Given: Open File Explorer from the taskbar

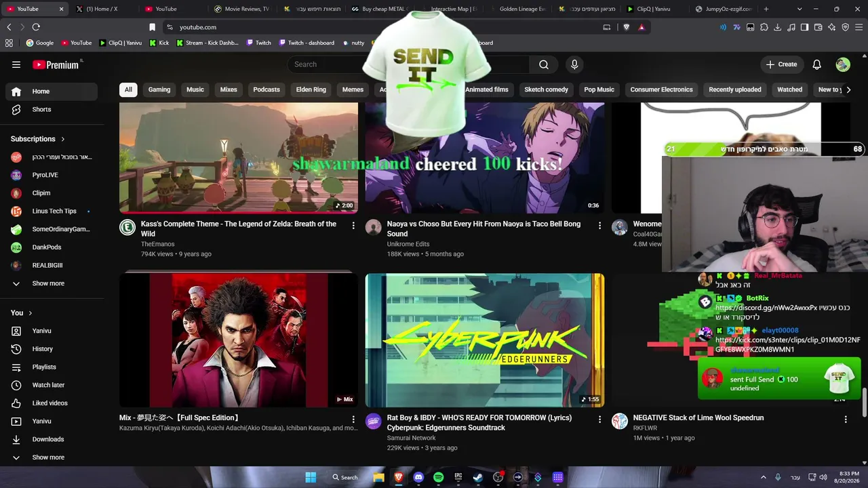Looking at the screenshot, I should pyautogui.click(x=379, y=477).
